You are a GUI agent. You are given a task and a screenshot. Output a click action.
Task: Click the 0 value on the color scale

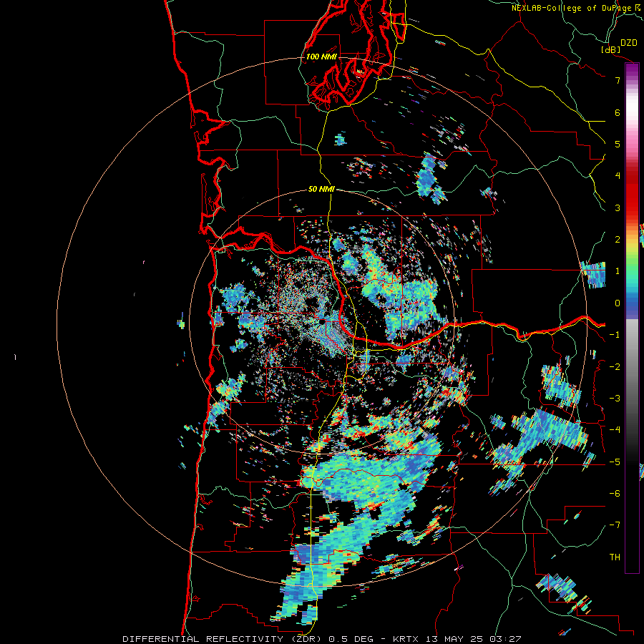click(x=618, y=303)
